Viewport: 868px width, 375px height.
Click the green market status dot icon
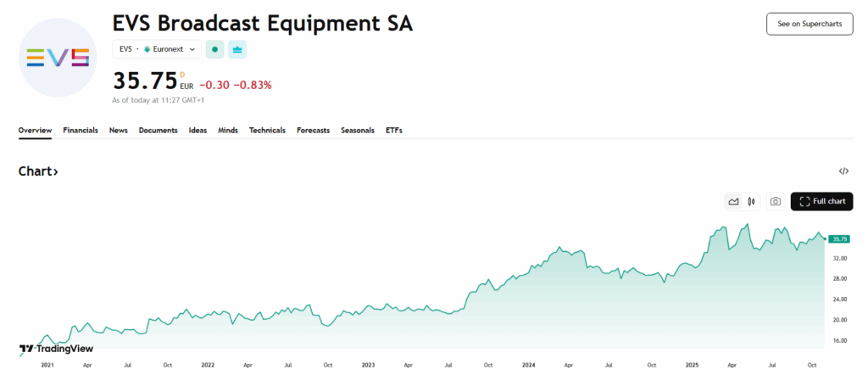pos(215,49)
